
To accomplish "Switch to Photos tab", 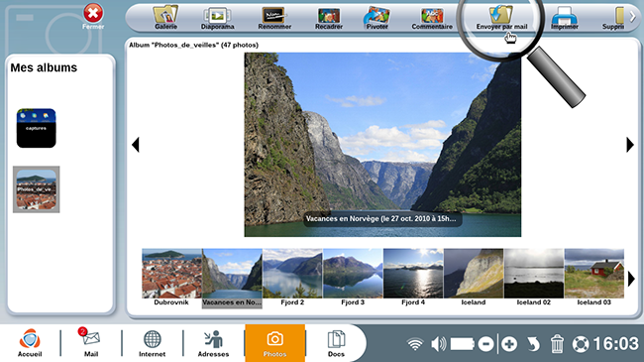I will coord(275,343).
